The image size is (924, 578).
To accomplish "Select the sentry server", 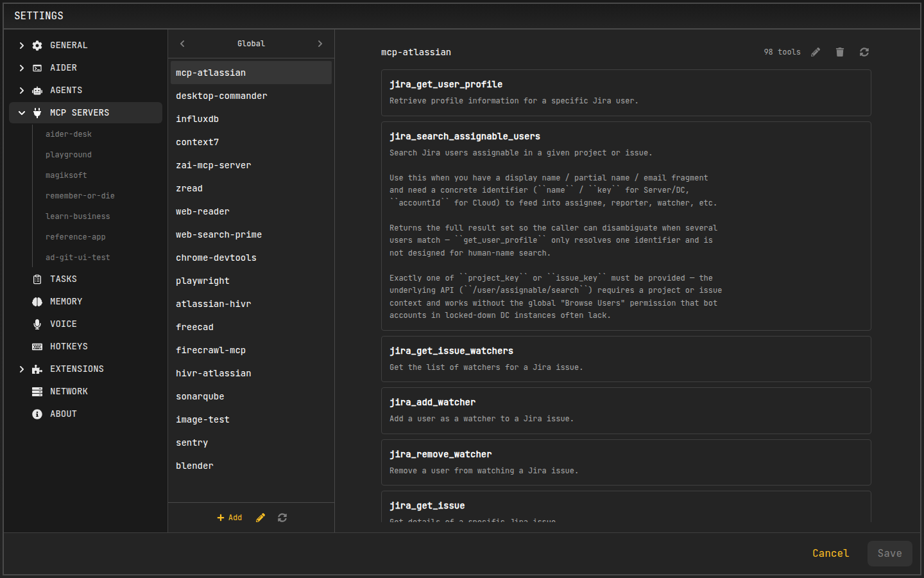I will pyautogui.click(x=251, y=442).
